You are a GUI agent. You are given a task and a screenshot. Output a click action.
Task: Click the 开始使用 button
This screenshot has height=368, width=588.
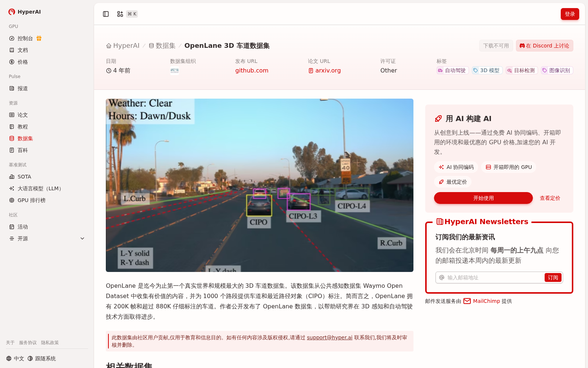pyautogui.click(x=483, y=198)
